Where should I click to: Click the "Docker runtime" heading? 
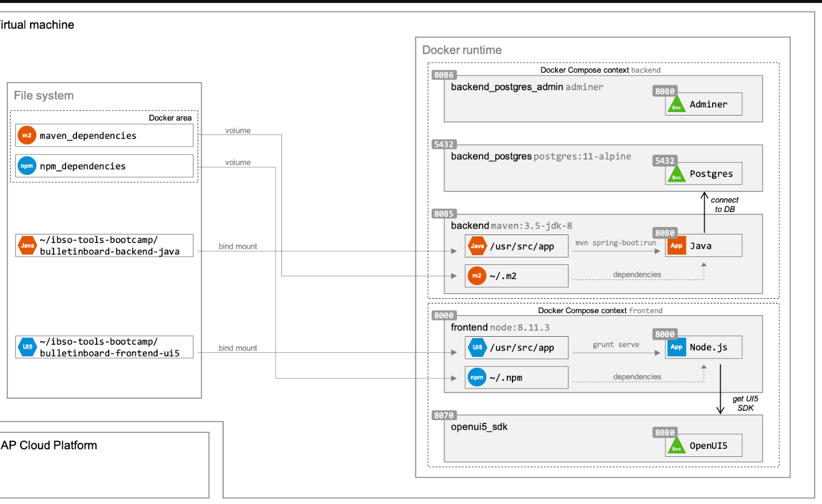[462, 50]
